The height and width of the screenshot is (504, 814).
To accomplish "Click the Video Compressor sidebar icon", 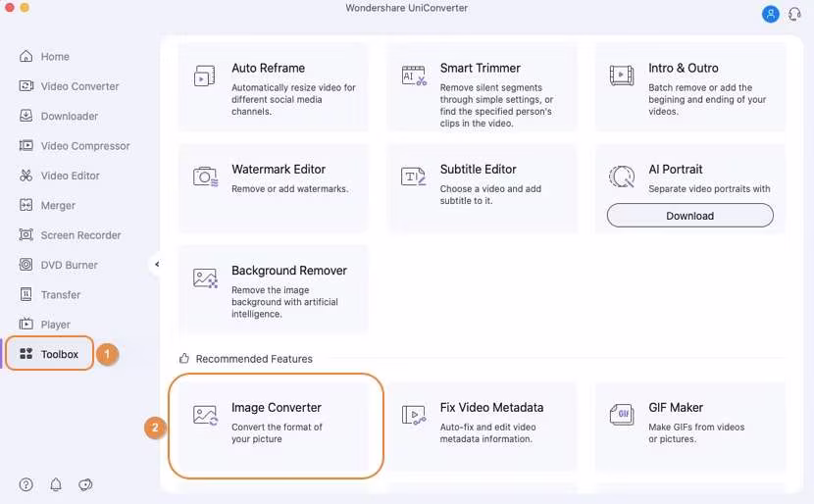I will point(25,145).
